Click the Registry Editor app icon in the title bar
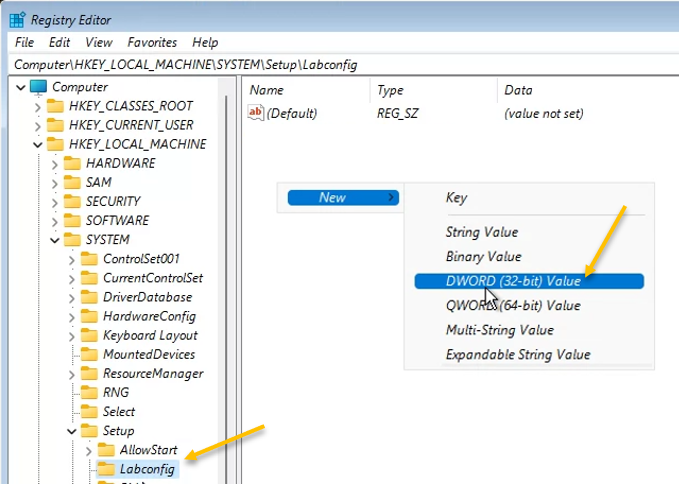Image resolution: width=679 pixels, height=487 pixels. pyautogui.click(x=17, y=20)
